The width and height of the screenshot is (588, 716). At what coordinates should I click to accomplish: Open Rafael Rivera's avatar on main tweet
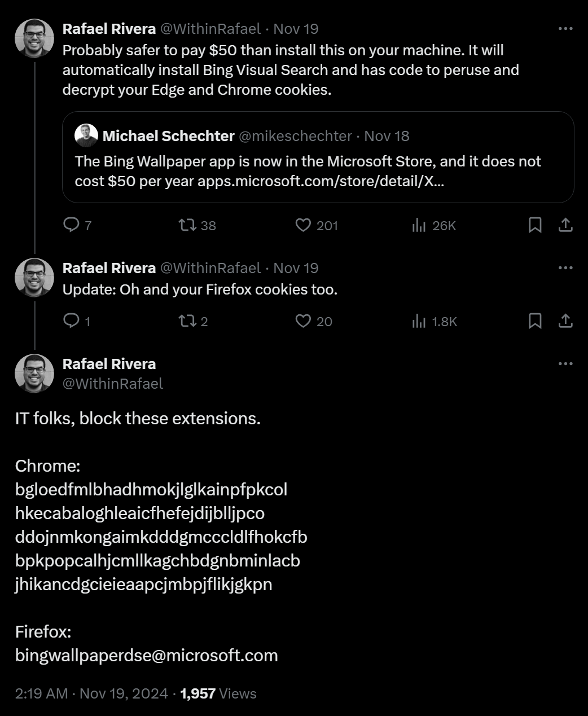34,373
